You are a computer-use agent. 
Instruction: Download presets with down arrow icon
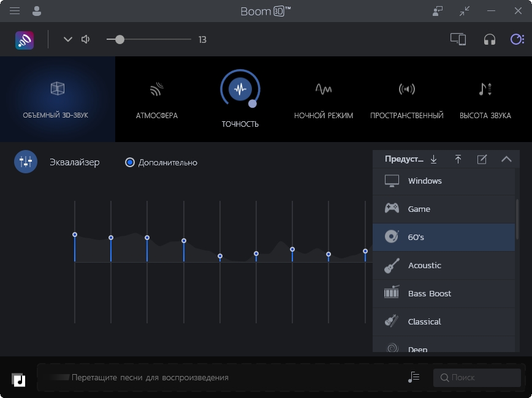coord(433,159)
